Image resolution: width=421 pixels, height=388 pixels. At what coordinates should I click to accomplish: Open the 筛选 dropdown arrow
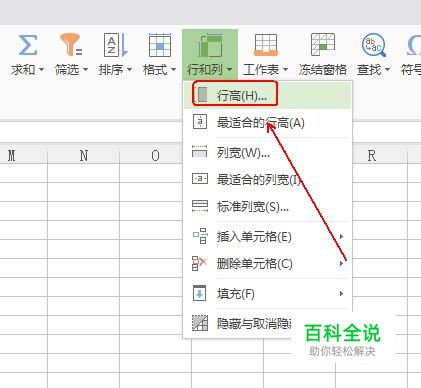(x=86, y=70)
